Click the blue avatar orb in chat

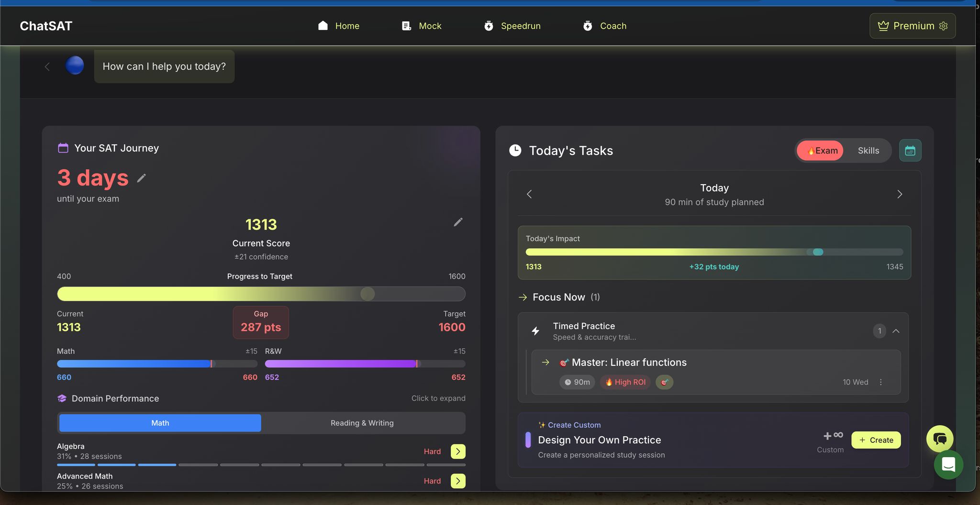point(75,66)
